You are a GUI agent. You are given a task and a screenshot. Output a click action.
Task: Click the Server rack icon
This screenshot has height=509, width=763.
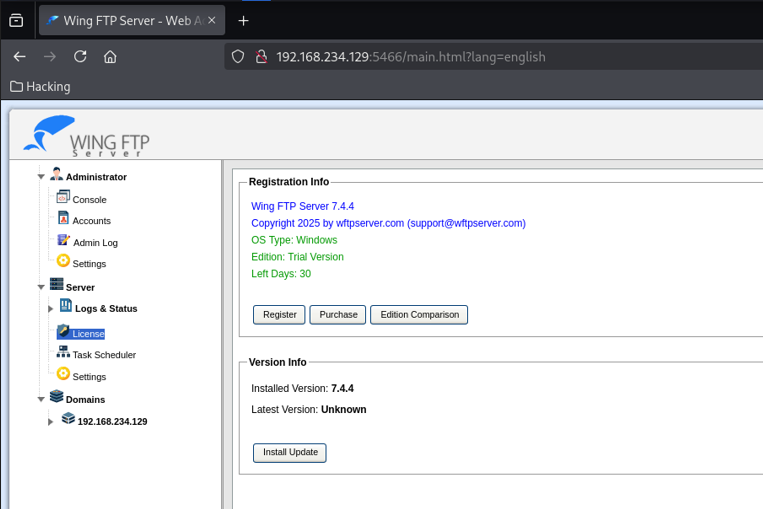click(56, 284)
